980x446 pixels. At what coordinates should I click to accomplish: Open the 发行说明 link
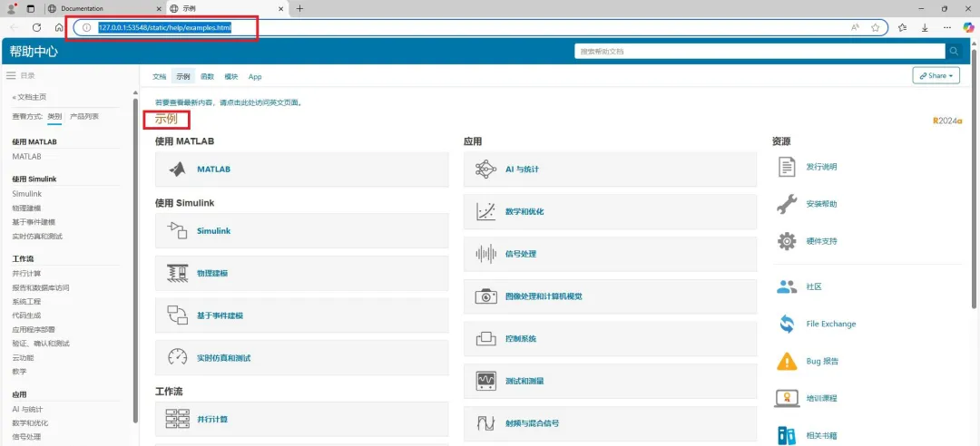click(821, 167)
